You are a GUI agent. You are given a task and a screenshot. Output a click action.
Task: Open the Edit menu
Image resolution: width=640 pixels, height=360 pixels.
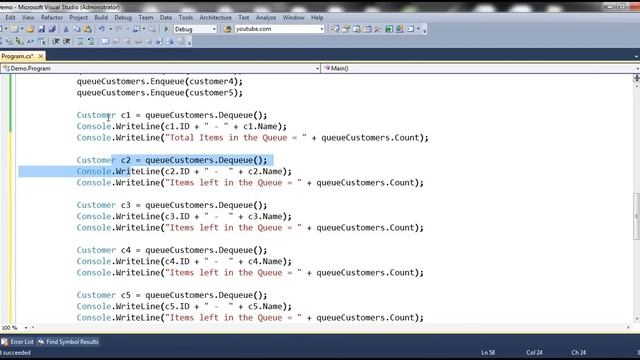coord(10,18)
